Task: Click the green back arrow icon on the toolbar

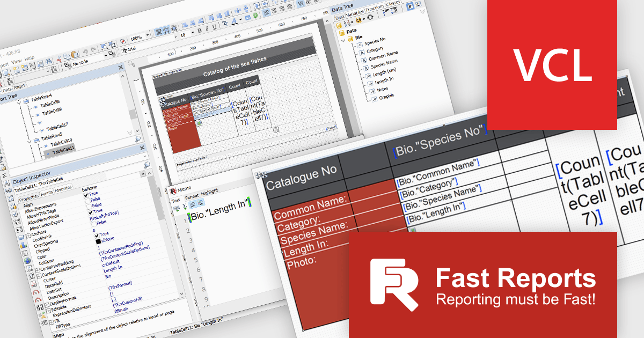Action: (255, 14)
